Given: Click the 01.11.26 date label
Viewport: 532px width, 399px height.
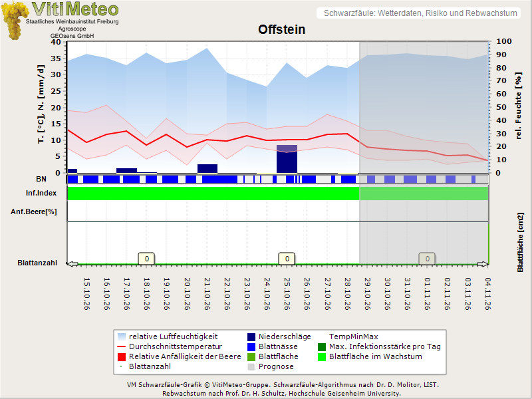Looking at the screenshot, I should [428, 294].
